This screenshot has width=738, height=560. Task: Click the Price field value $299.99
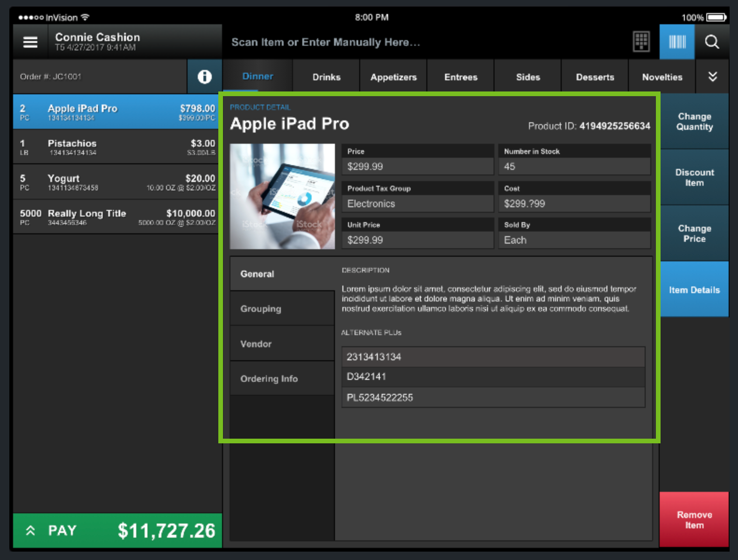418,167
